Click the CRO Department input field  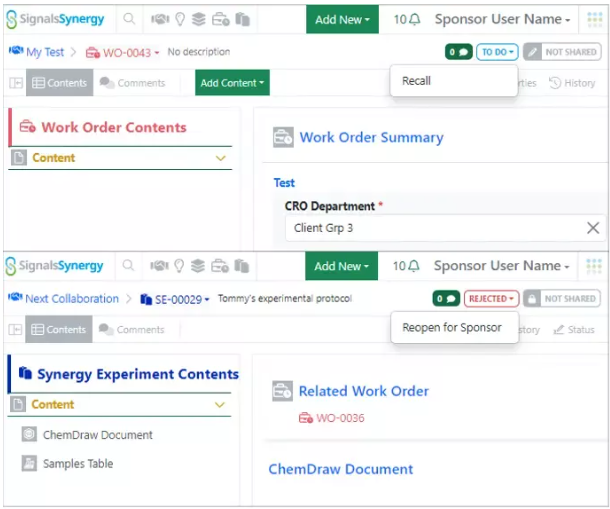click(430, 228)
